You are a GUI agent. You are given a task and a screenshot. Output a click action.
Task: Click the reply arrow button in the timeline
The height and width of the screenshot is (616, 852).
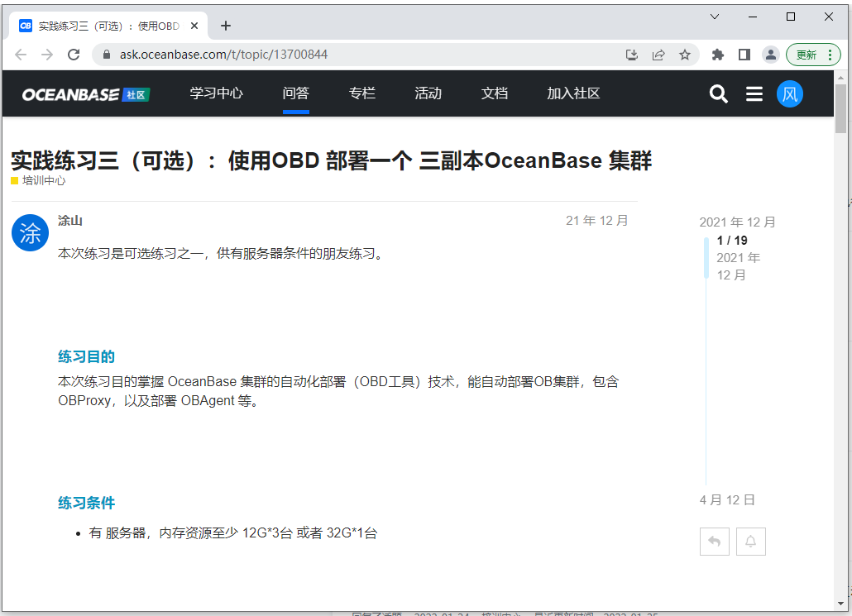715,542
